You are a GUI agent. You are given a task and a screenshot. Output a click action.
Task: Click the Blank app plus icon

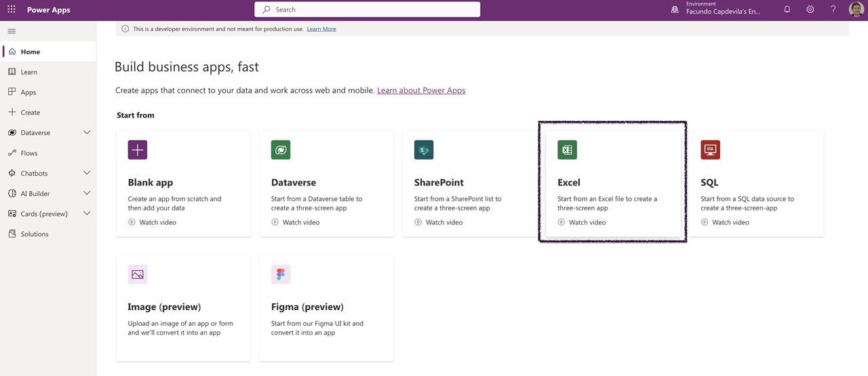(x=138, y=150)
